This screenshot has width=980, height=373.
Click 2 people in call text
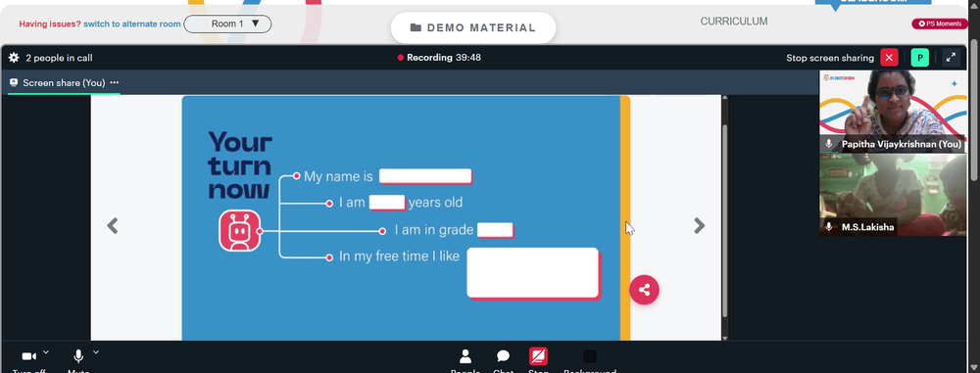tap(59, 58)
